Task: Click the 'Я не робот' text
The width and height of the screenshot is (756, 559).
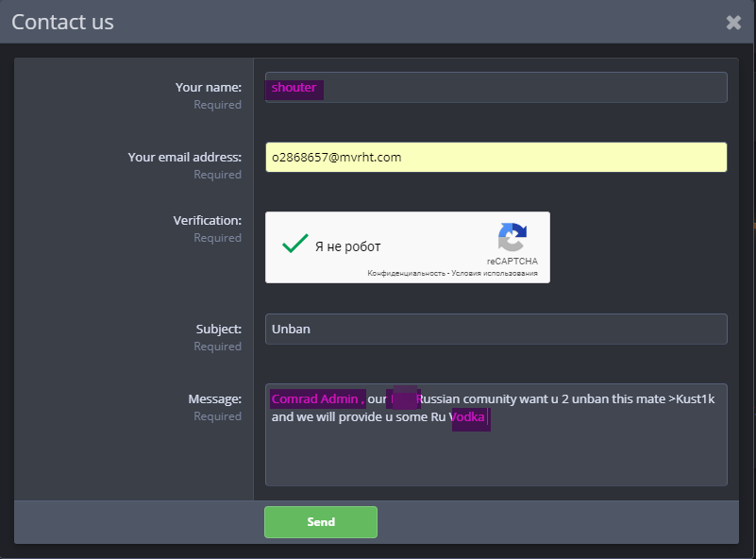Action: tap(347, 246)
